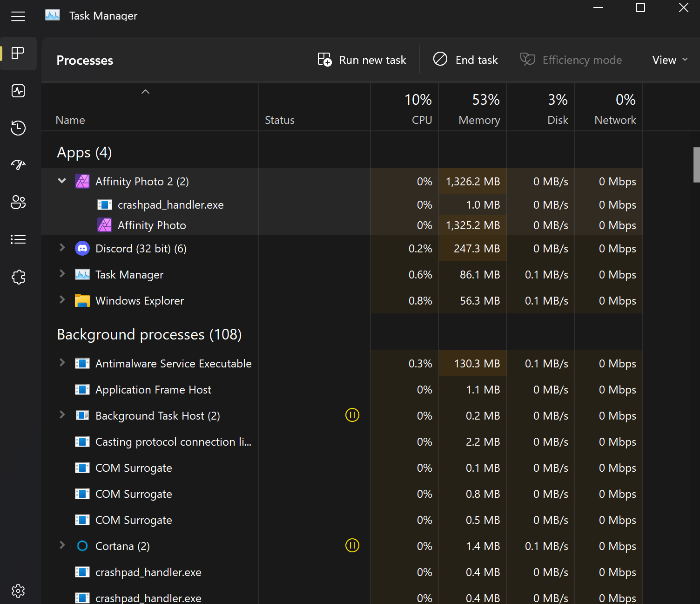This screenshot has width=700, height=604.
Task: Click the Cortana circle icon
Action: coord(82,546)
